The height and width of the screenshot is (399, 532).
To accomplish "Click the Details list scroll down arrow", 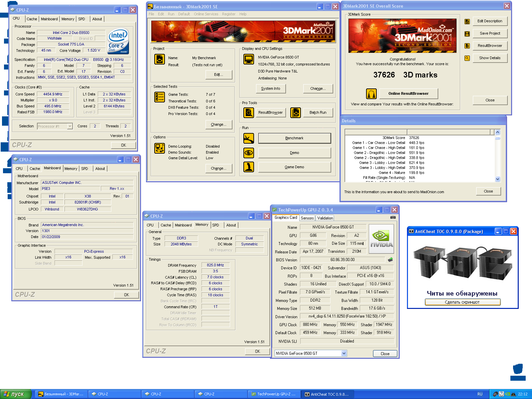I will click(497, 179).
